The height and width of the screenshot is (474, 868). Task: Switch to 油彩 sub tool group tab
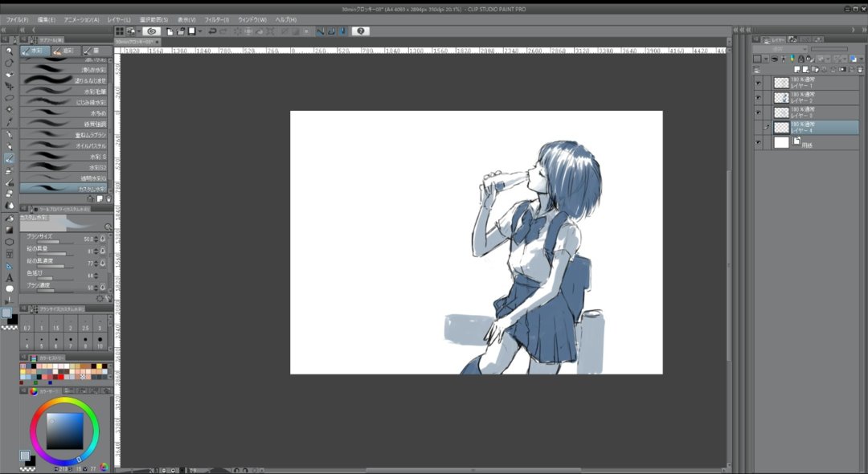coord(66,51)
